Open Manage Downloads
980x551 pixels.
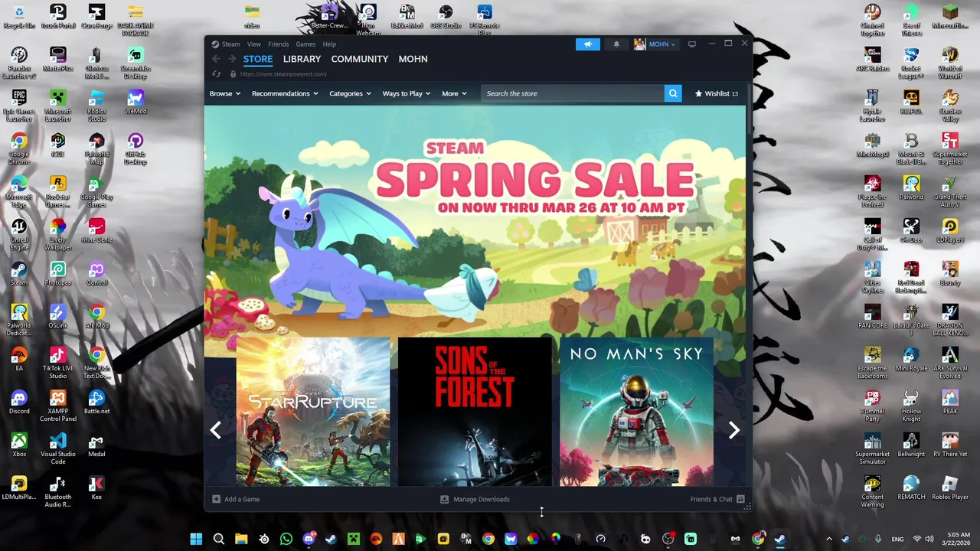[x=475, y=499]
